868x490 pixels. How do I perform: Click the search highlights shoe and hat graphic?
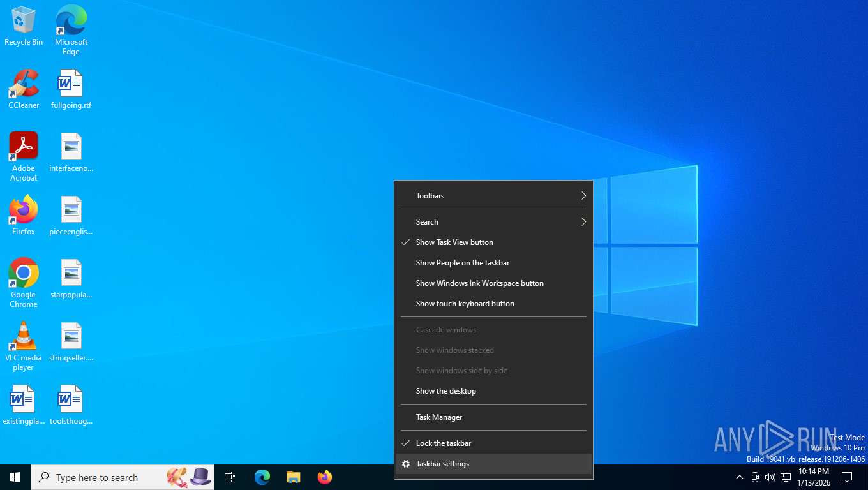(x=189, y=477)
